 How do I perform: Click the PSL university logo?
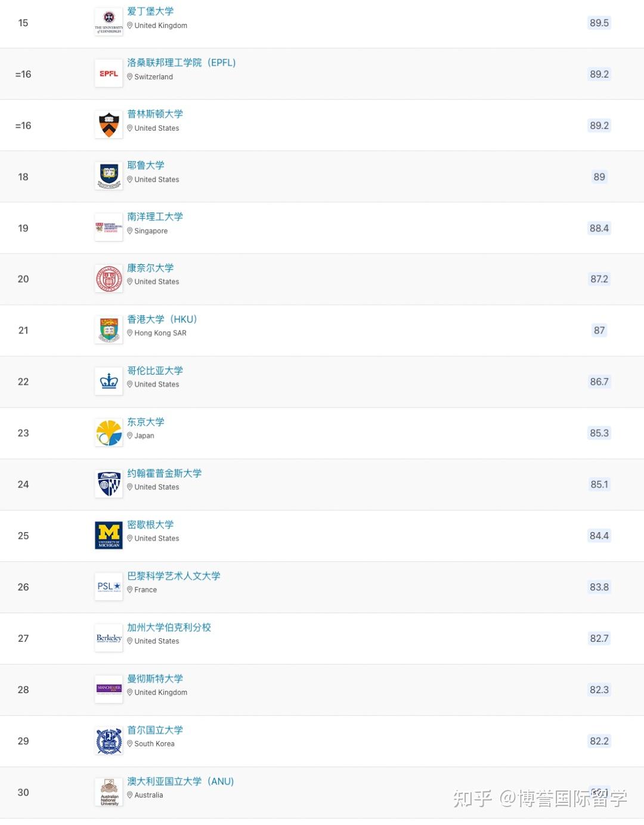click(x=109, y=587)
